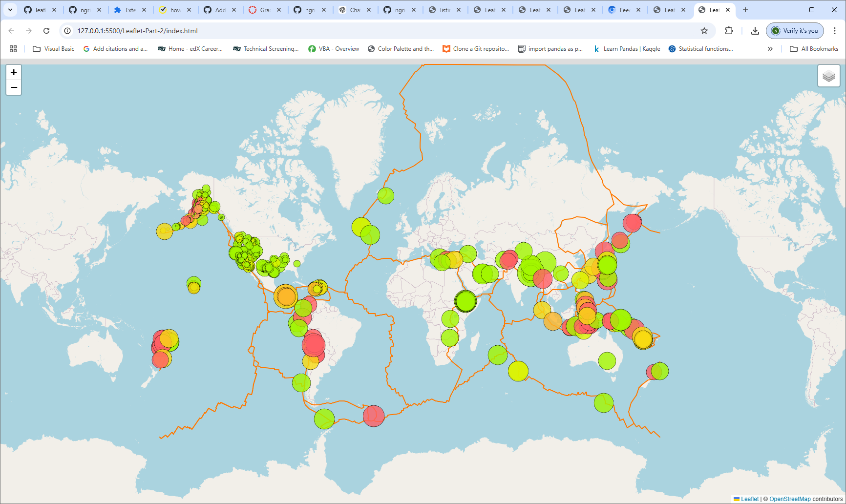Show the hidden bookmarks overflow chevron
The height and width of the screenshot is (504, 846).
[770, 49]
